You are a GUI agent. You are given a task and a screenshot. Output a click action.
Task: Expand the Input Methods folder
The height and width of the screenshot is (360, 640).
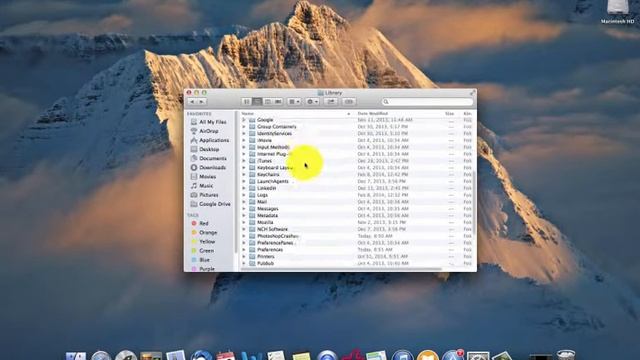[244, 147]
